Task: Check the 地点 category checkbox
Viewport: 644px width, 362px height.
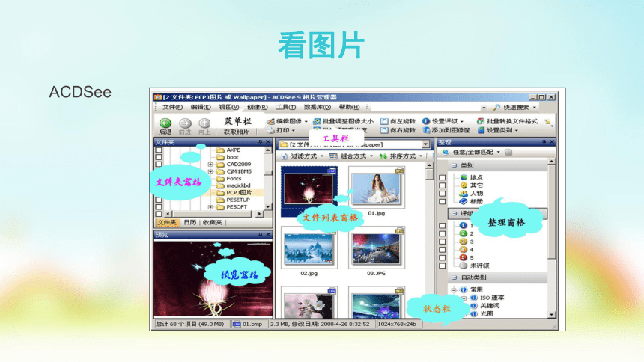Action: coord(443,178)
